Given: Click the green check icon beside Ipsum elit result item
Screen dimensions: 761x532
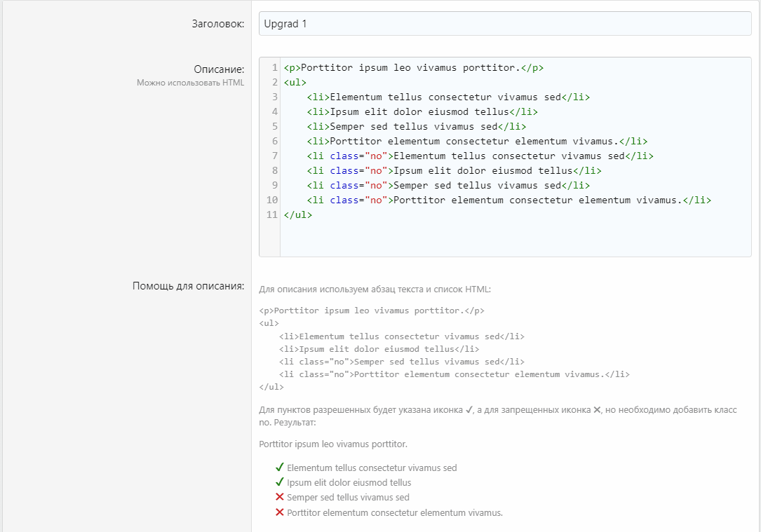Looking at the screenshot, I should pos(279,482).
